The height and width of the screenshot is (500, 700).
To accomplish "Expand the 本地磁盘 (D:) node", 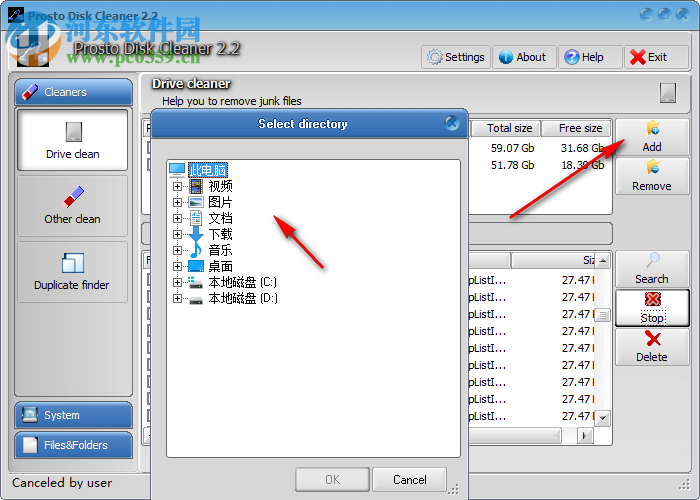I will pyautogui.click(x=177, y=299).
